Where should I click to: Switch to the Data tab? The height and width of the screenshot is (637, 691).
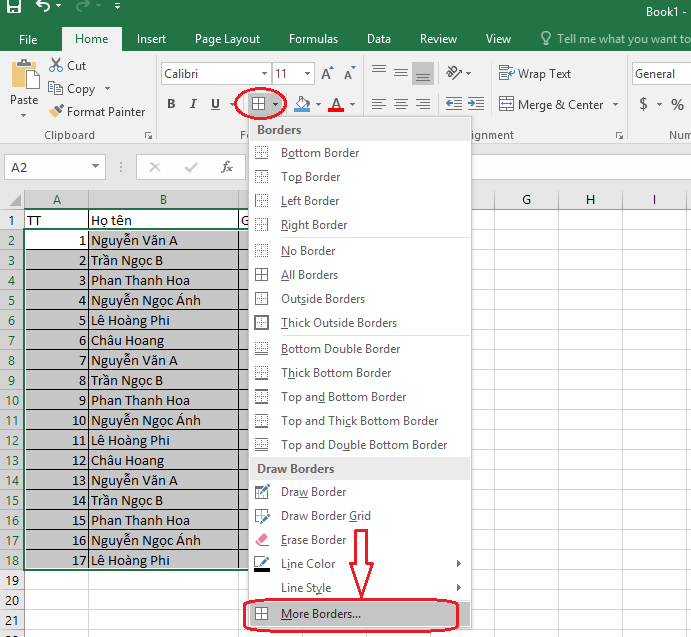(x=379, y=39)
